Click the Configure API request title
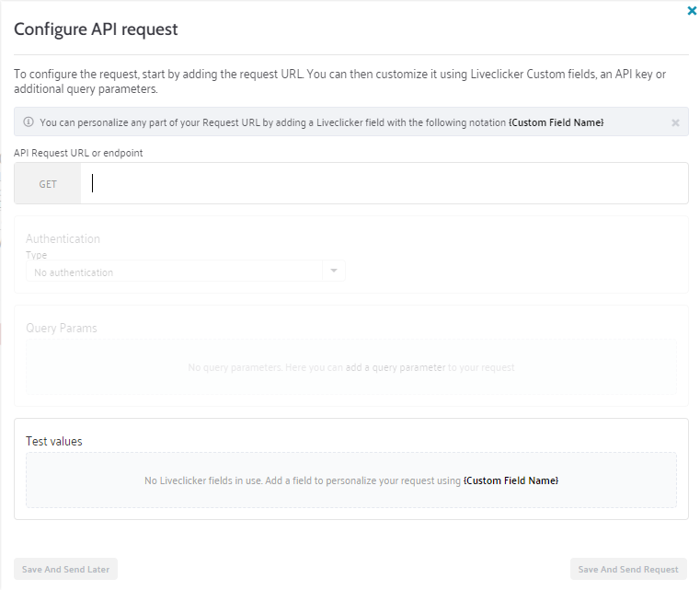 tap(96, 29)
